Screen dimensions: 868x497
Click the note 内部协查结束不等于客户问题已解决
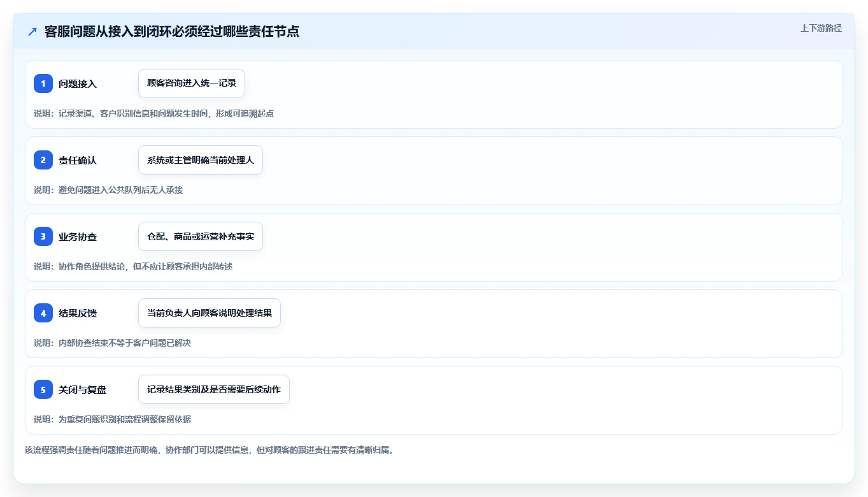pos(112,343)
